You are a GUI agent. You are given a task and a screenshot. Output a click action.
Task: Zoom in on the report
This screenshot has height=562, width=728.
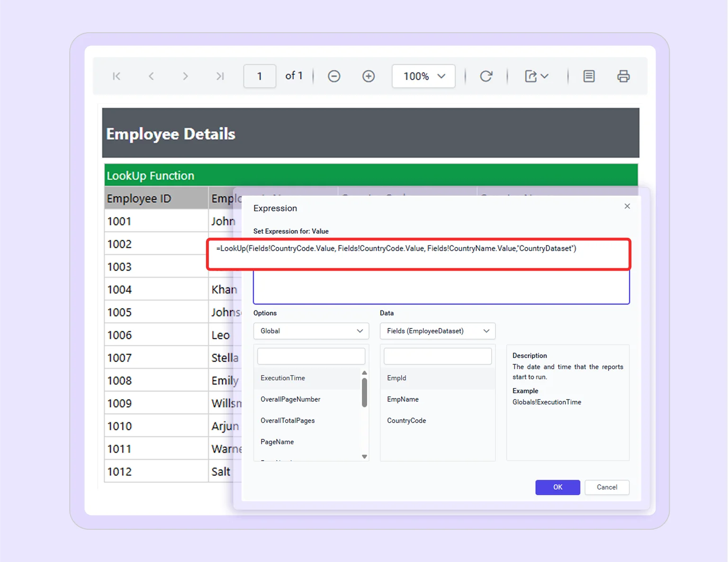pos(368,76)
